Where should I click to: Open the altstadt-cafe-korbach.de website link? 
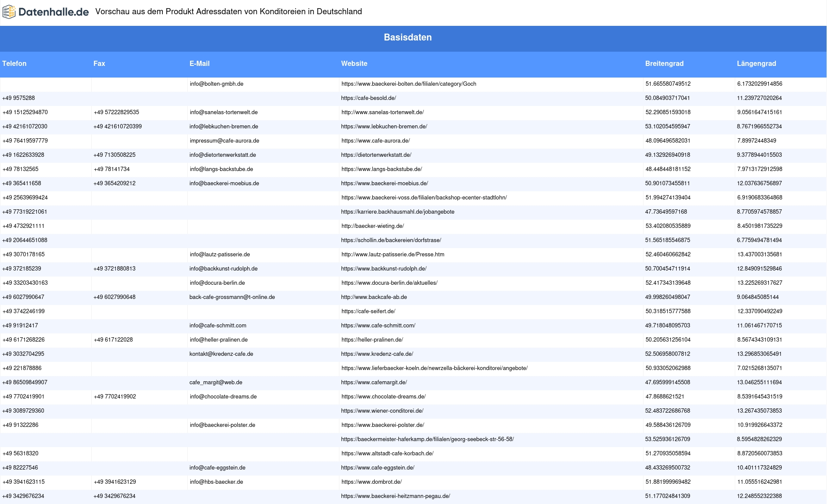click(x=388, y=454)
